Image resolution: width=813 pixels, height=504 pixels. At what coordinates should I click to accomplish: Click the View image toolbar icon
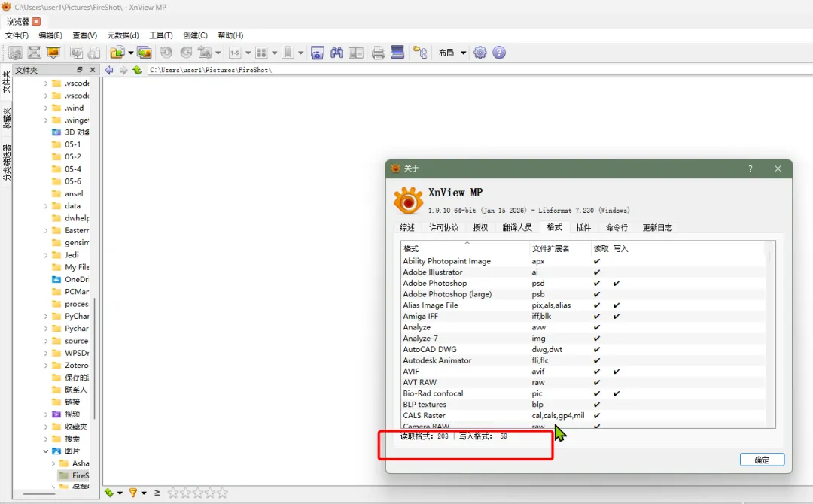tap(15, 53)
